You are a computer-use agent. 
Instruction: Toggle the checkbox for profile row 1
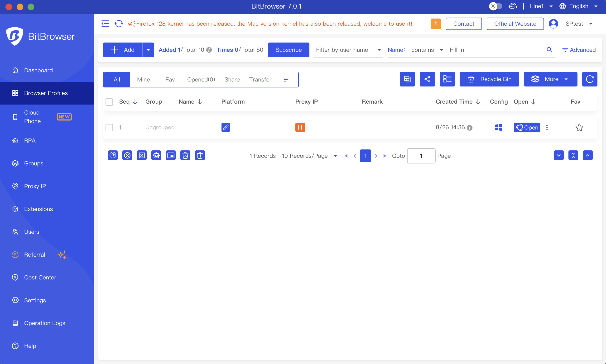[110, 127]
